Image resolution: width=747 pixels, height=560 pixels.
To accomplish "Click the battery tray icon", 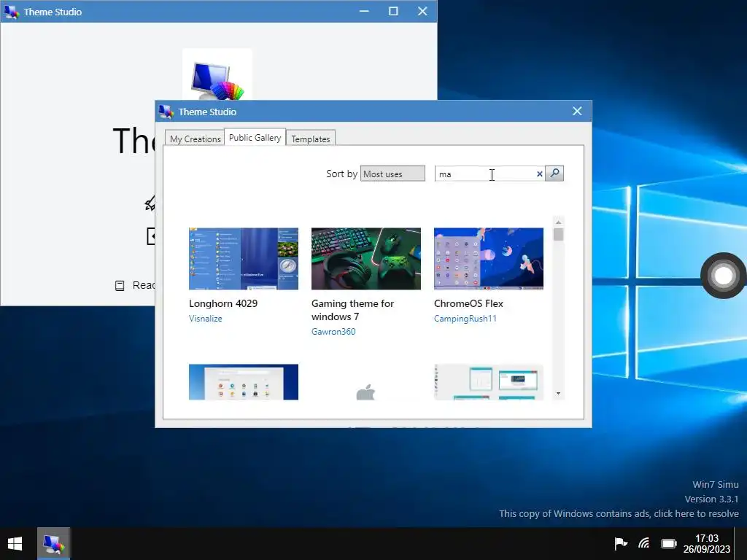I will pyautogui.click(x=669, y=543).
